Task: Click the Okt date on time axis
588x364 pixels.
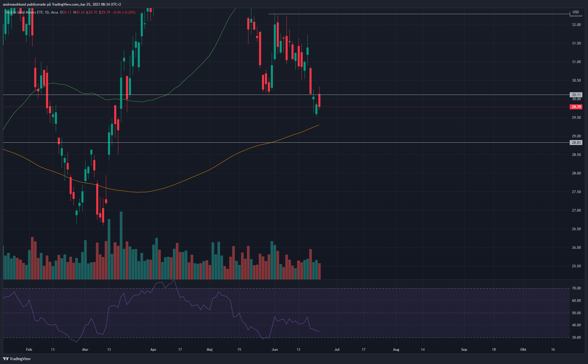Action: [523, 350]
